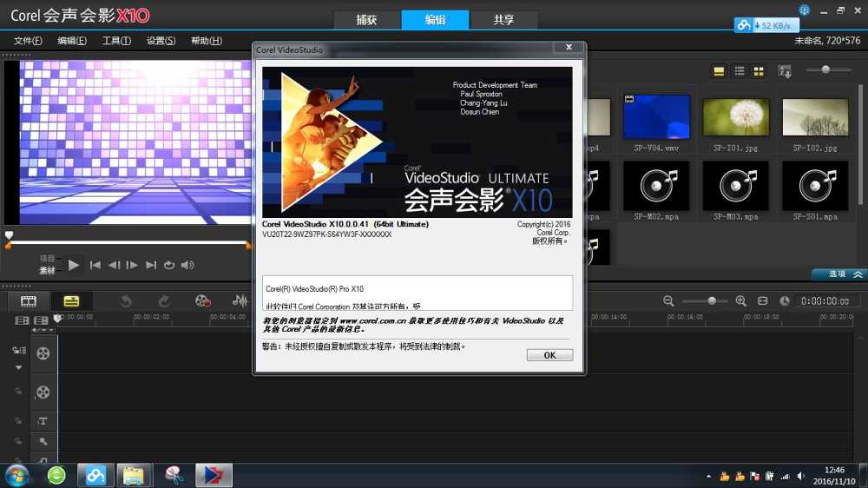Adjust the timeline zoom slider

(712, 300)
